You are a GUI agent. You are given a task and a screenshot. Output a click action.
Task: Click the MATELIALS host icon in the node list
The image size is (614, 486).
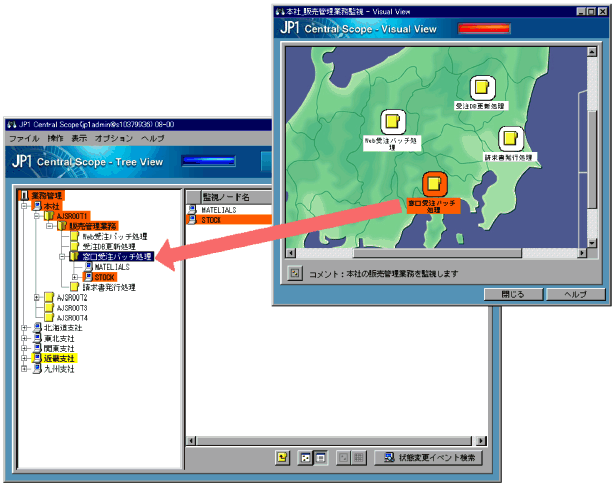(192, 210)
